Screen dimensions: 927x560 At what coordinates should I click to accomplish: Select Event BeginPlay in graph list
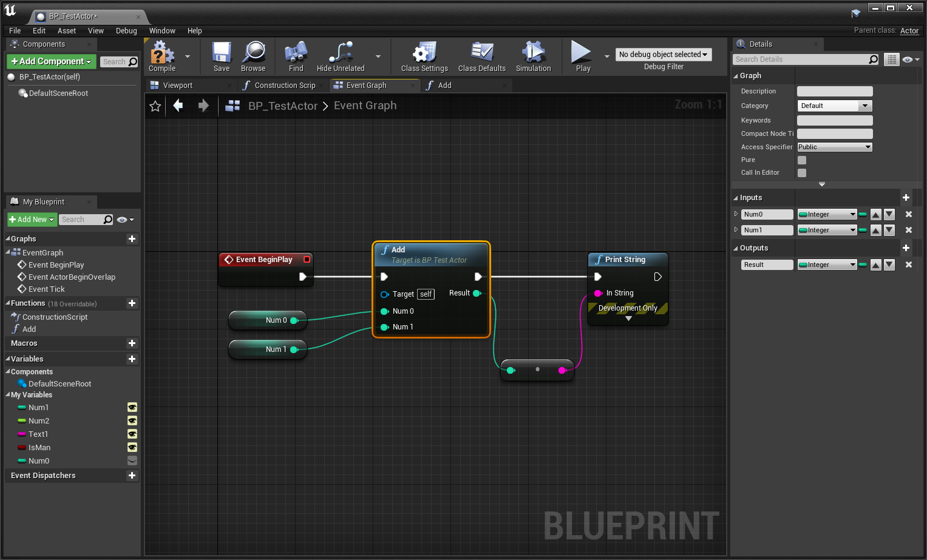(56, 265)
